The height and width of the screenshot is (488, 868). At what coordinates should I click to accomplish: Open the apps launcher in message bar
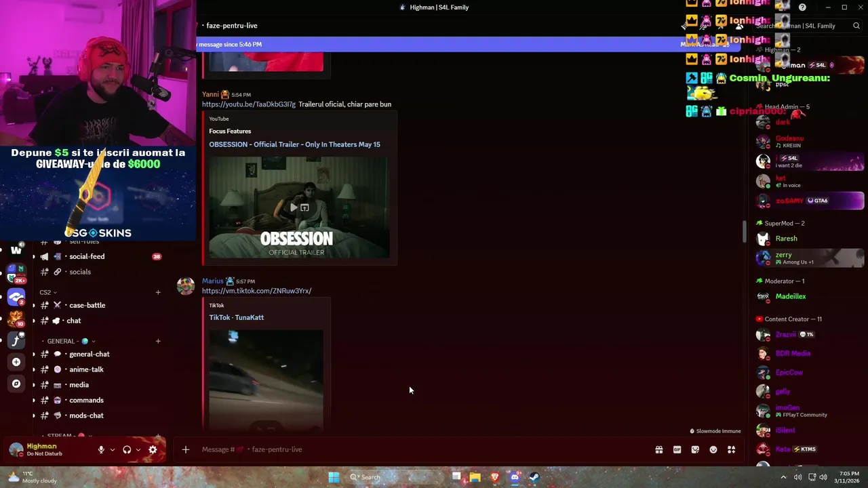coord(732,449)
